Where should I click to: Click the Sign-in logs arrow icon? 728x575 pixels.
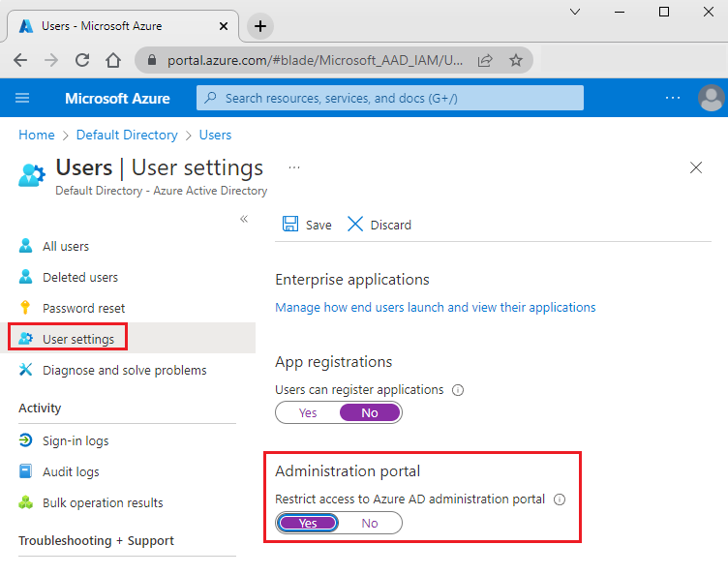25,439
